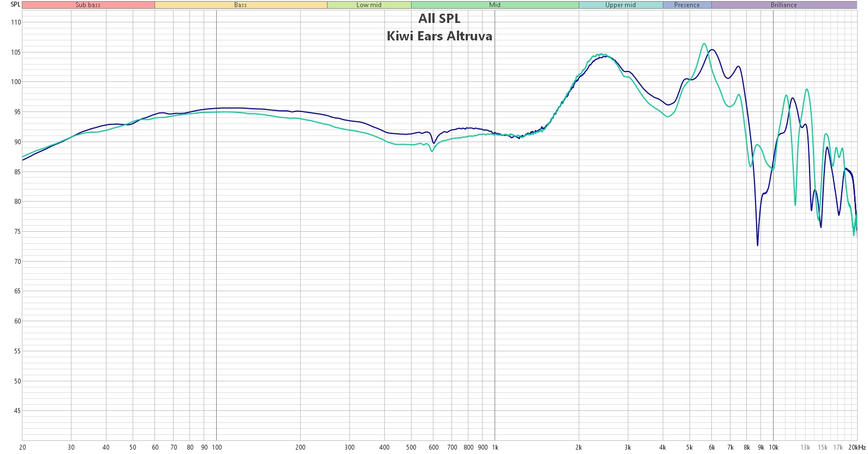Click the 40 Hz frequency axis label
This screenshot has width=868, height=454.
pyautogui.click(x=106, y=447)
